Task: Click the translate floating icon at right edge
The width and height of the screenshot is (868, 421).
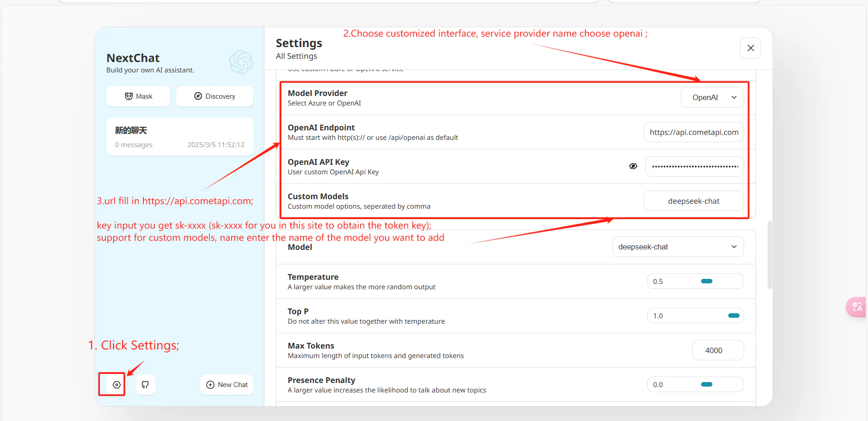Action: (x=857, y=307)
